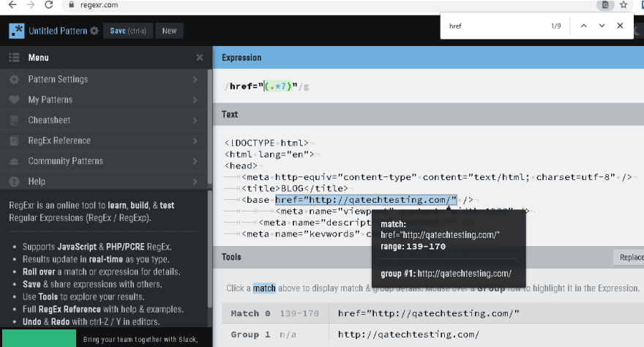644x347 pixels.
Task: Close the Menu sidebar panel
Action: (x=200, y=58)
